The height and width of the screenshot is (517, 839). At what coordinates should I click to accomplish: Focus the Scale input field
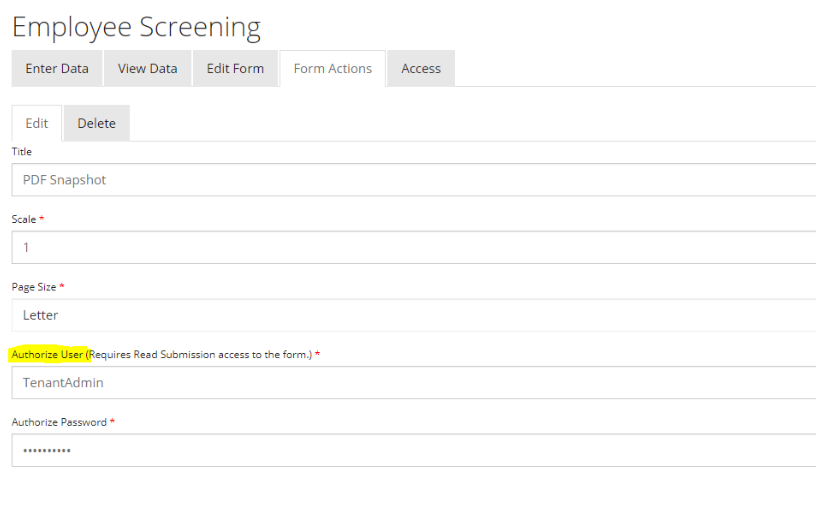(x=415, y=247)
